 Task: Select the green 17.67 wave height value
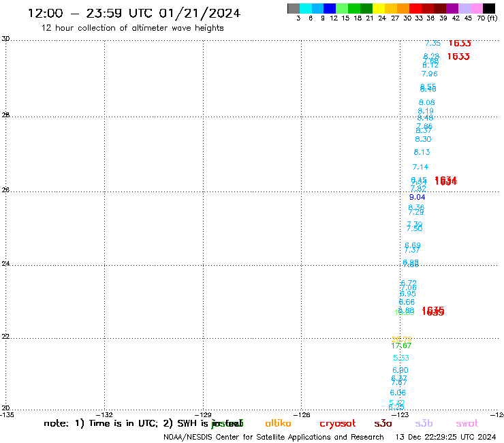coord(401,346)
